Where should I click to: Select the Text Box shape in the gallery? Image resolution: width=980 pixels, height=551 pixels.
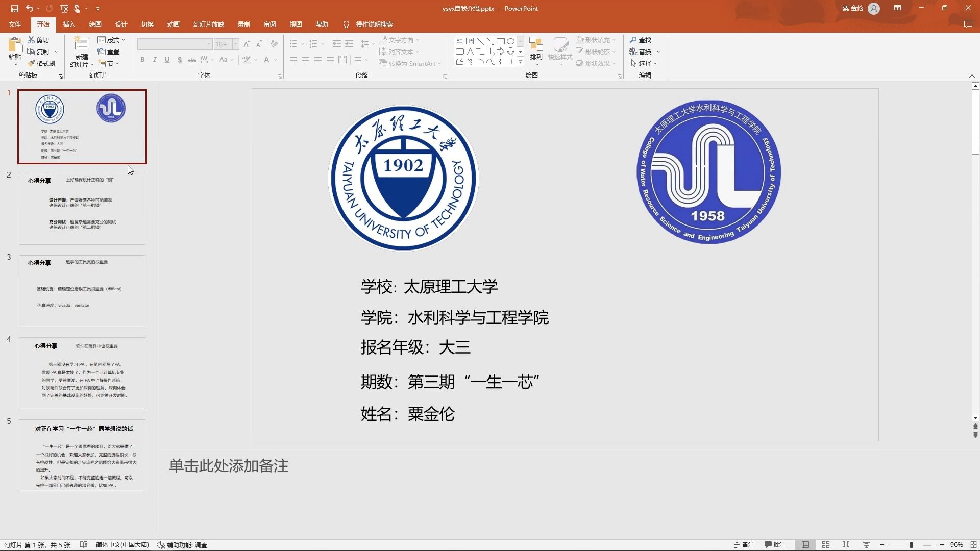(x=459, y=41)
